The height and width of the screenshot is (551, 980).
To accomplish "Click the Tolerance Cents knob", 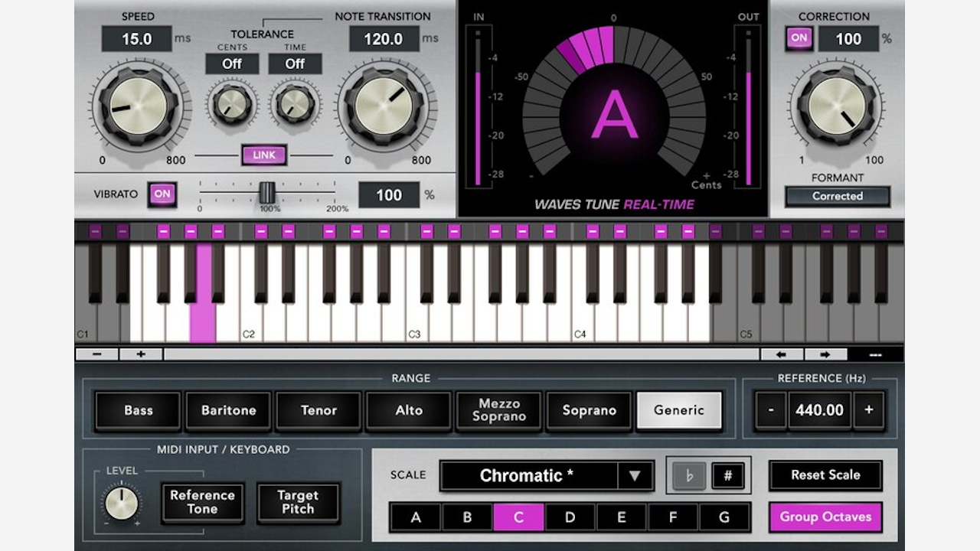I will (x=231, y=104).
